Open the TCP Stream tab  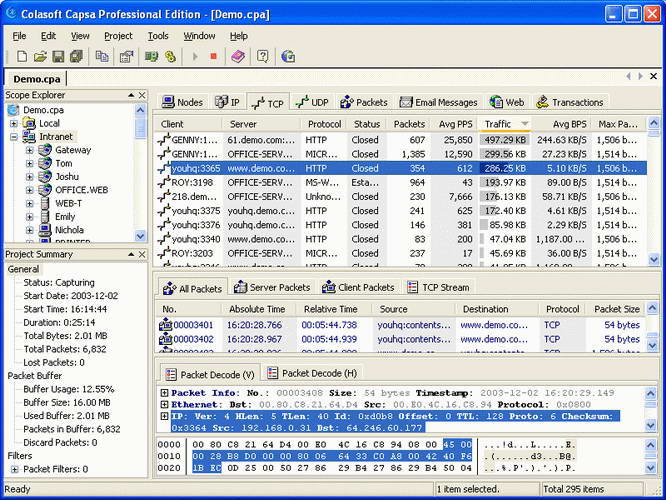click(x=438, y=288)
